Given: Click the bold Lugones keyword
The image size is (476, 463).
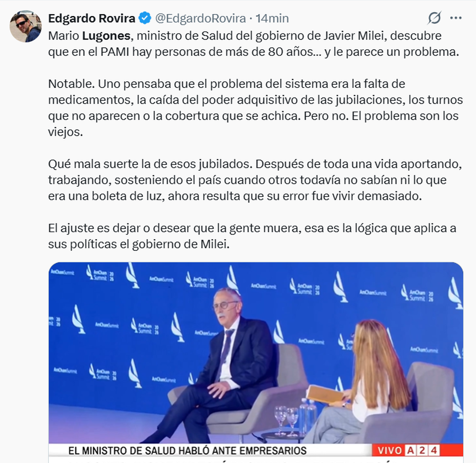Looking at the screenshot, I should click(106, 36).
